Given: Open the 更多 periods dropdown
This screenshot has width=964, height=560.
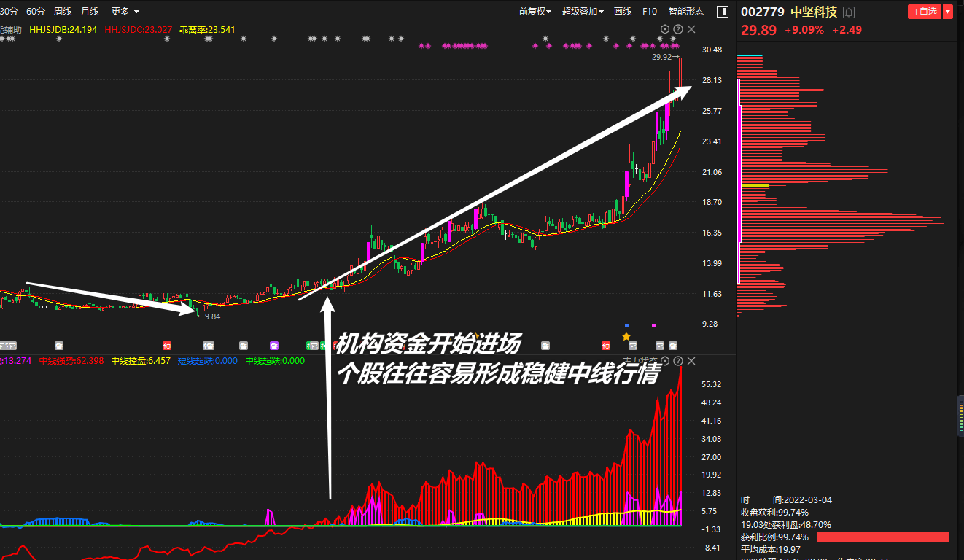Looking at the screenshot, I should [x=125, y=11].
